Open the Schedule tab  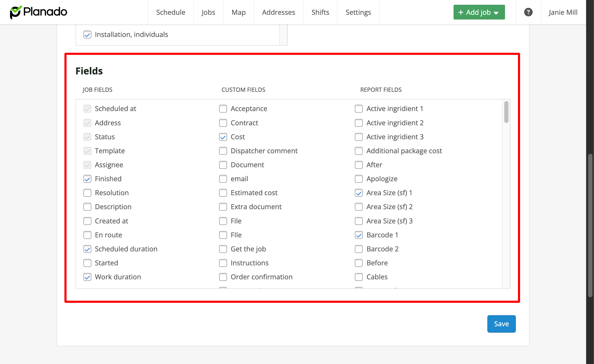(171, 12)
